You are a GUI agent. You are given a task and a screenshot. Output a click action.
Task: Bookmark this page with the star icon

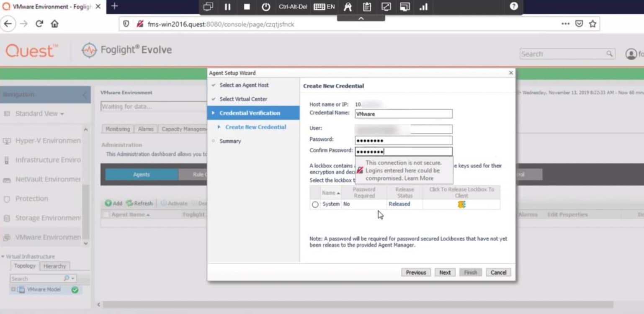592,24
